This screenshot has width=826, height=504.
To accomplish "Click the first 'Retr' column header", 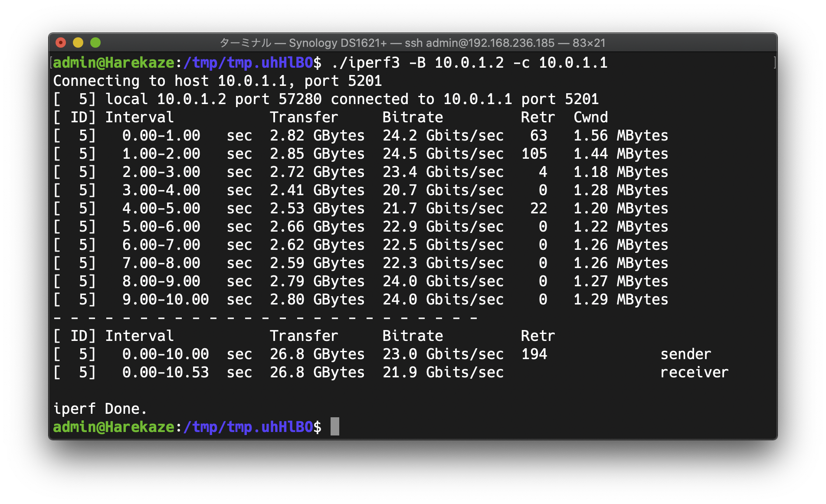I will [x=538, y=118].
